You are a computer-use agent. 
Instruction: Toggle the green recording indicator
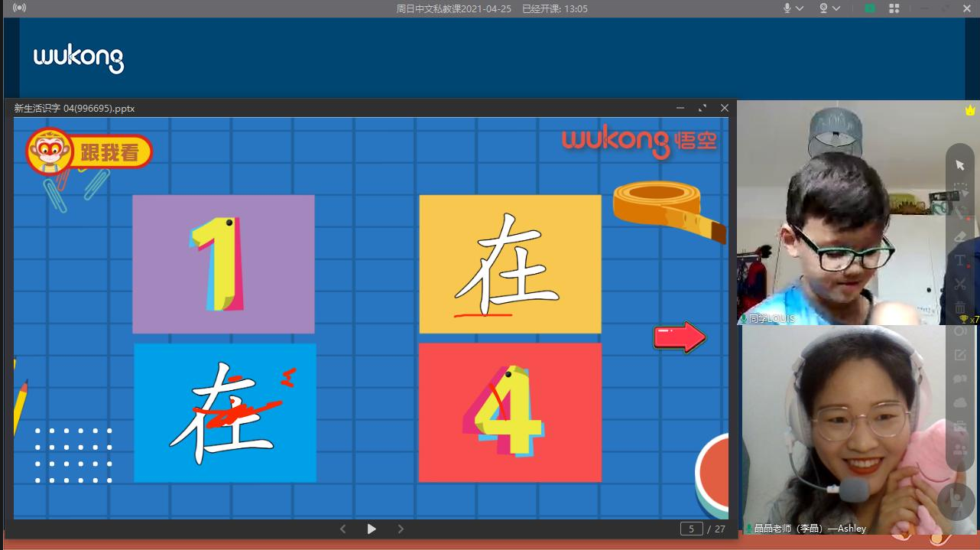(870, 8)
